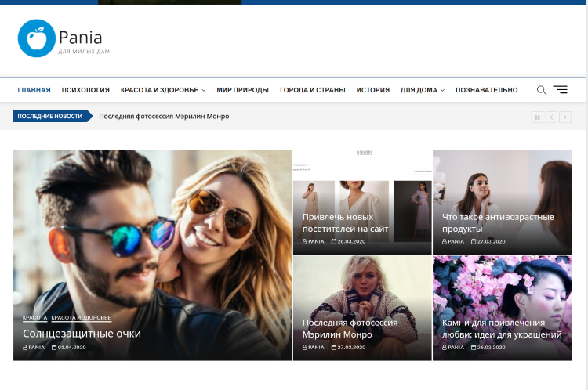
Task: Go to the Главная menu item
Action: point(34,90)
